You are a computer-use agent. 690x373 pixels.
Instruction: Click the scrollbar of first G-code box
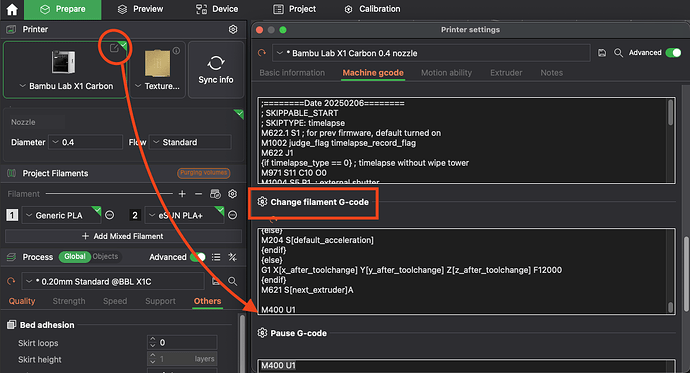pos(671,113)
